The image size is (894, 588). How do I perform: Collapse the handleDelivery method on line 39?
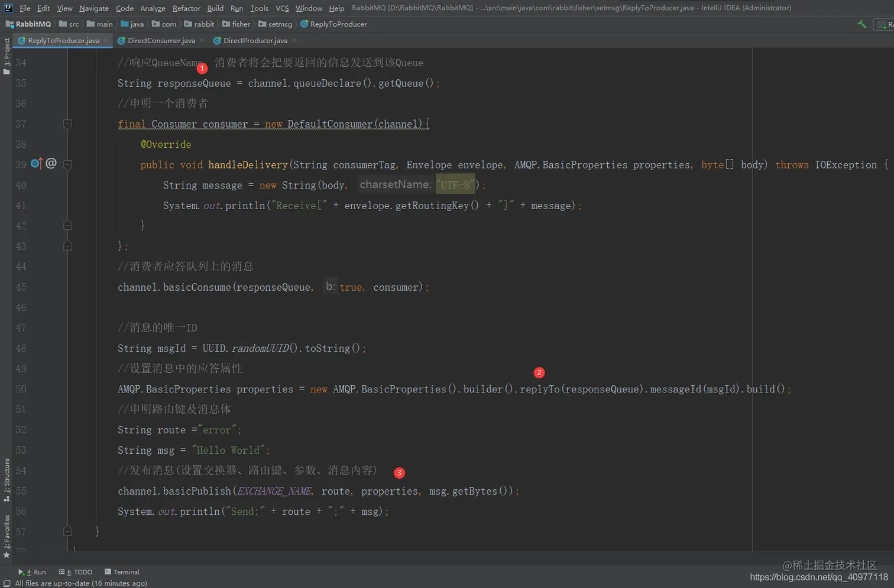tap(67, 164)
